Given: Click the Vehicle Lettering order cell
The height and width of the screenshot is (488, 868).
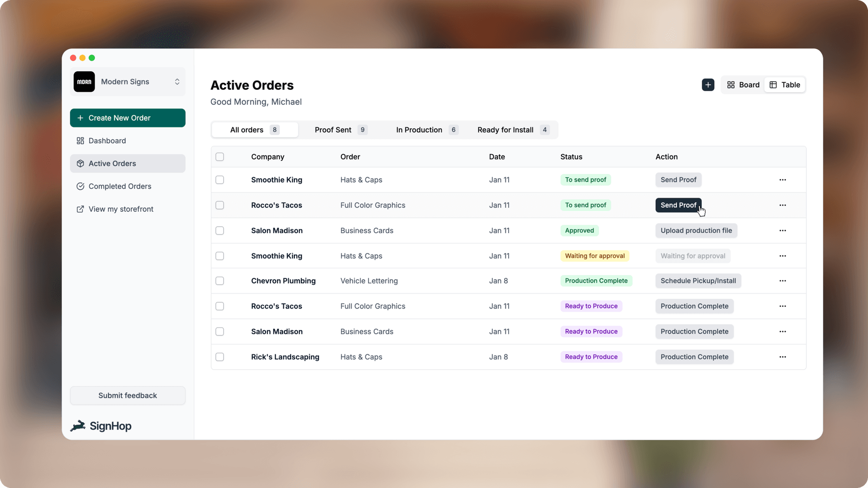Looking at the screenshot, I should click(369, 281).
